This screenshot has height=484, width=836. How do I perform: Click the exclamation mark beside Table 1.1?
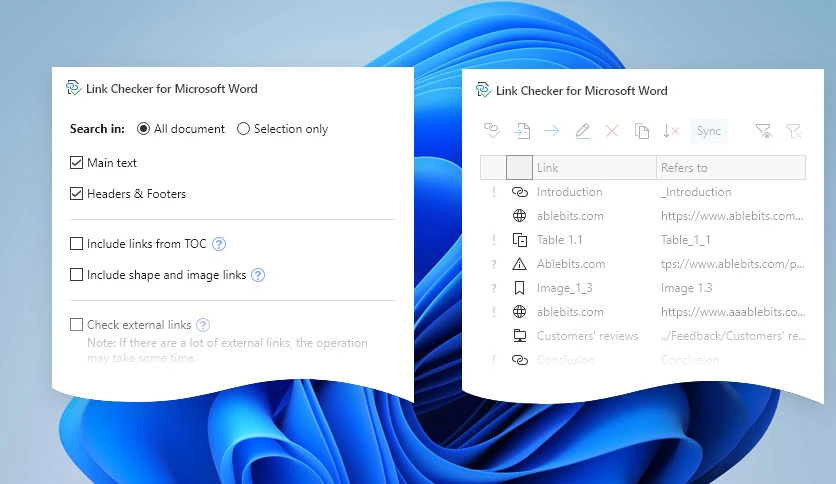(494, 240)
